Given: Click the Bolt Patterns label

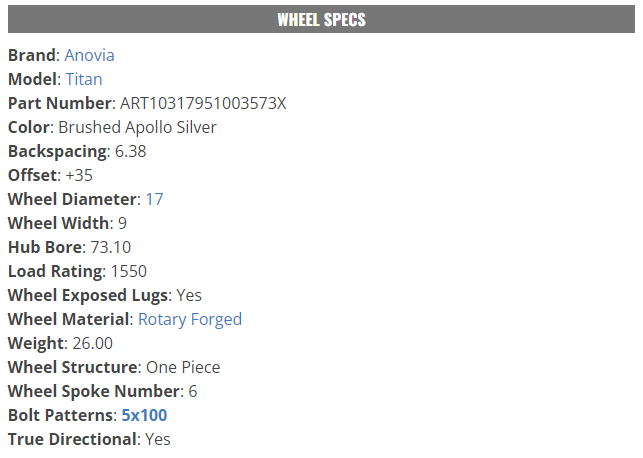Looking at the screenshot, I should coord(60,415).
